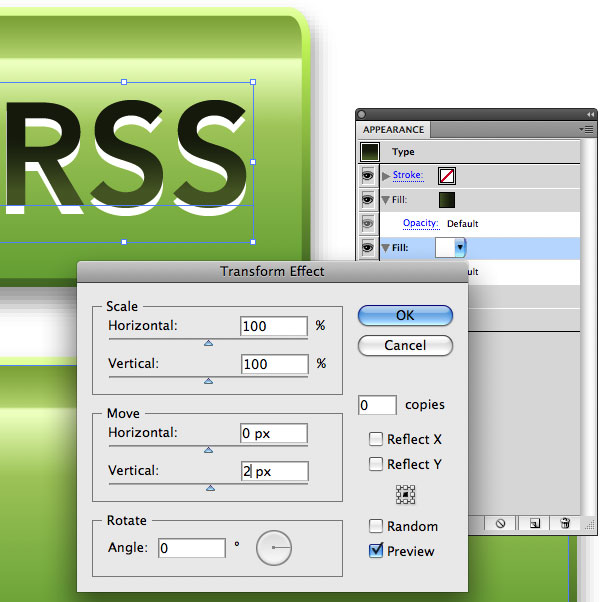Screen dimensions: 600x602
Task: Click the Cancel button in Transform Effect
Action: 405,346
